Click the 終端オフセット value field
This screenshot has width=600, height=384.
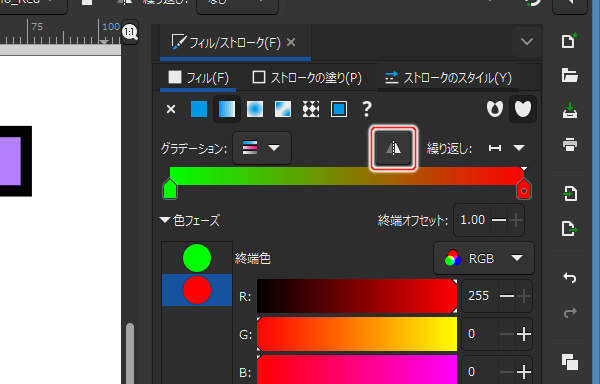pyautogui.click(x=473, y=220)
